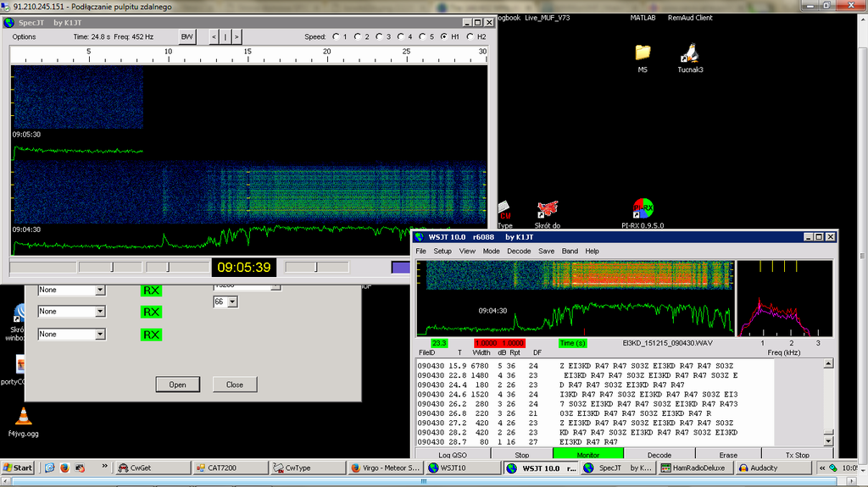Toggle the third green RX indicator
The height and width of the screenshot is (487, 868).
point(151,335)
